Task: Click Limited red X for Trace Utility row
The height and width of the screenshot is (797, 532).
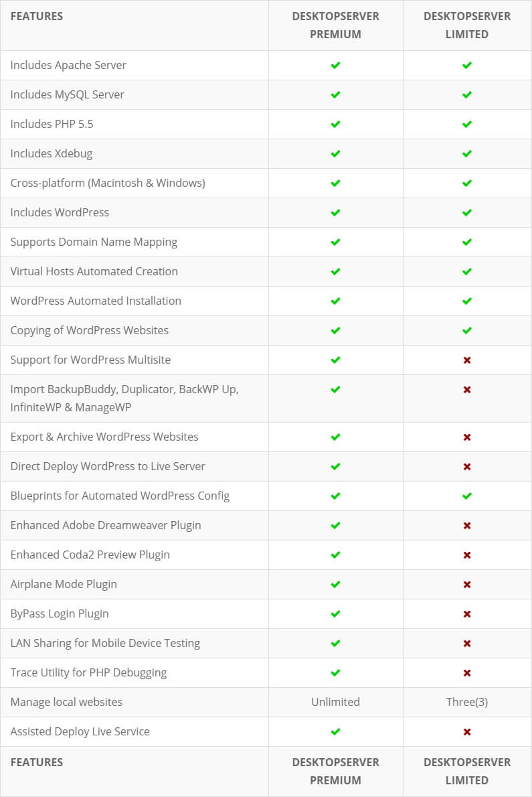Action: pyautogui.click(x=467, y=673)
